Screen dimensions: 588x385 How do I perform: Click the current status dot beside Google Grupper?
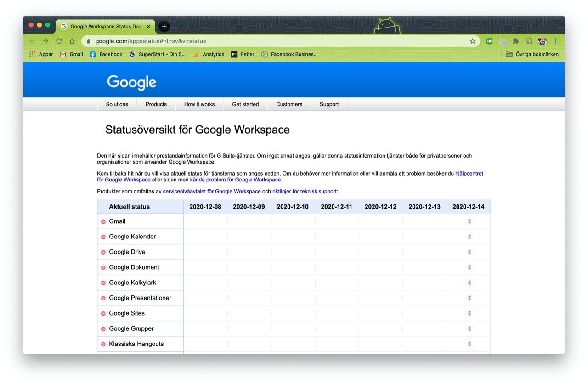(x=103, y=329)
